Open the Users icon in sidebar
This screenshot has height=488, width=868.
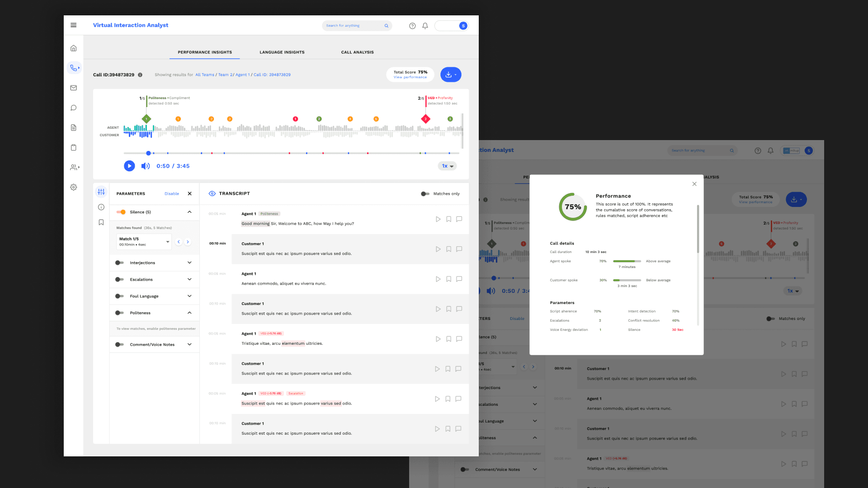pyautogui.click(x=75, y=167)
